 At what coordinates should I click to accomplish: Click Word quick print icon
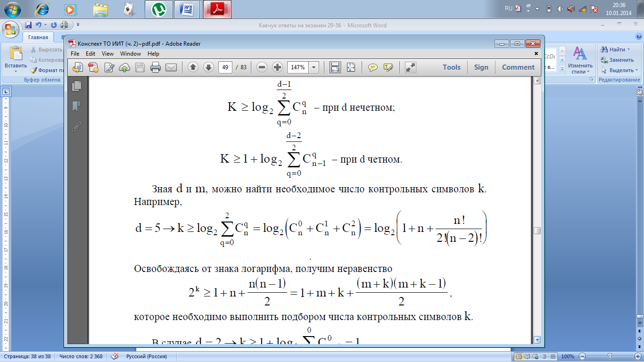click(x=64, y=25)
